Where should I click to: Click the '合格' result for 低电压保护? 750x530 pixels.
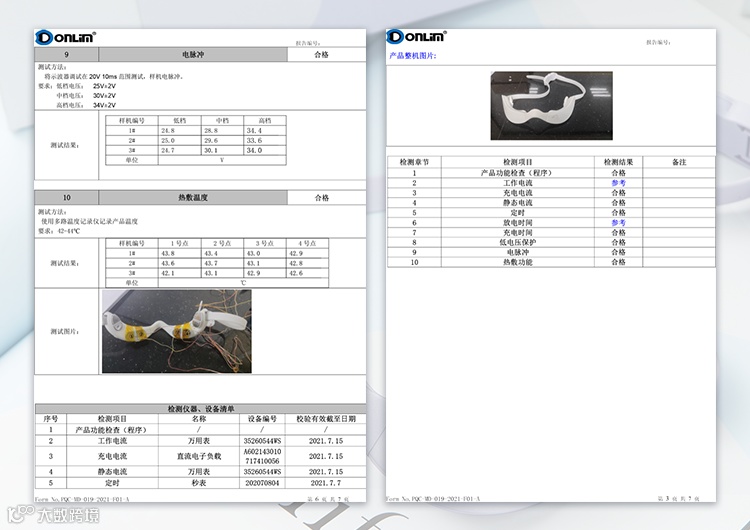click(x=618, y=242)
